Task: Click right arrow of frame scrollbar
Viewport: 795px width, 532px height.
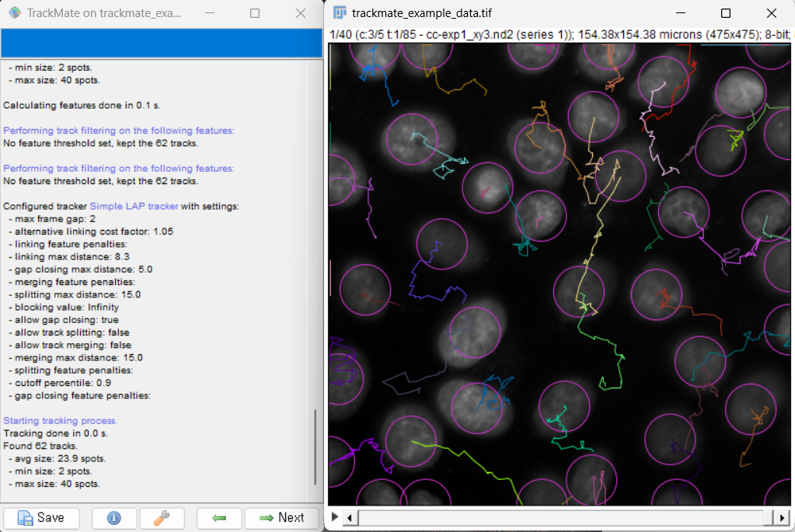Action: coord(783,518)
